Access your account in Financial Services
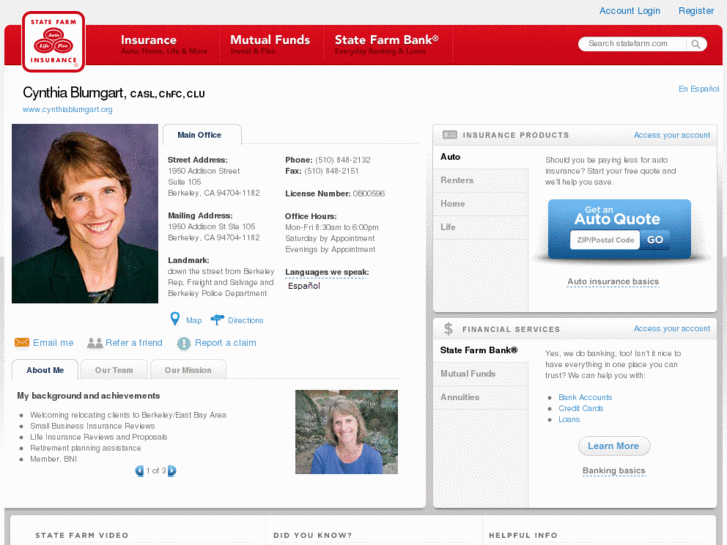 click(672, 328)
